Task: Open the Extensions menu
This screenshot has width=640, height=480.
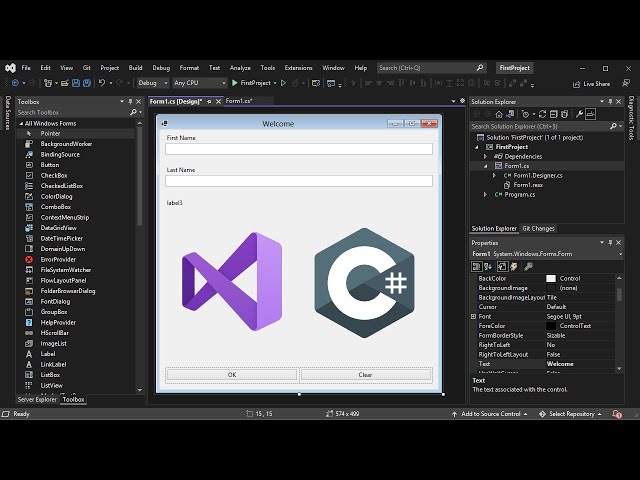Action: coord(298,68)
